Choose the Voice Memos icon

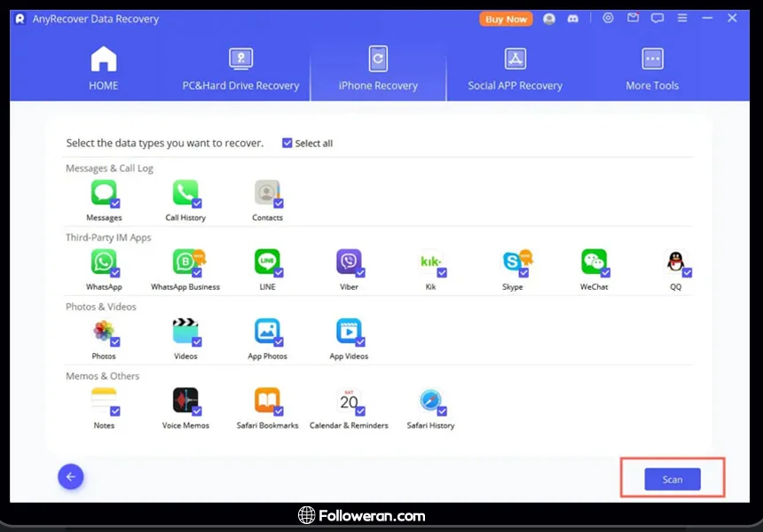click(185, 400)
